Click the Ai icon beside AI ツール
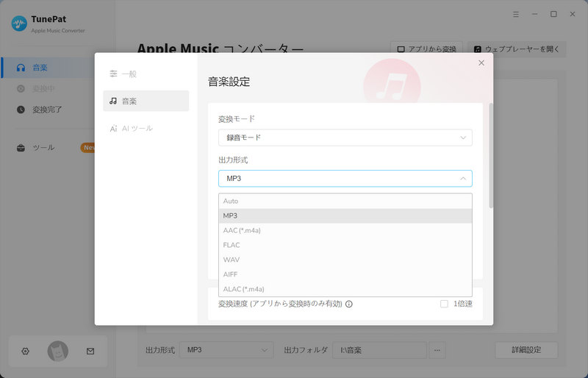The height and width of the screenshot is (378, 588). [x=113, y=129]
